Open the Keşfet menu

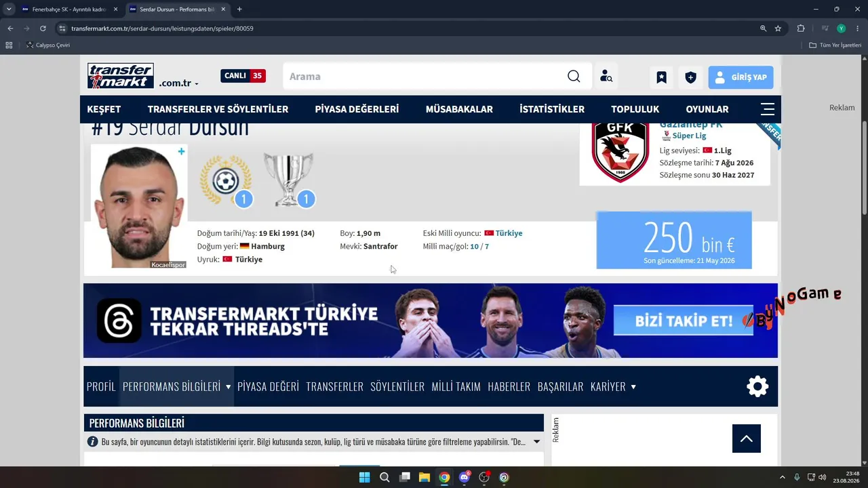point(104,109)
